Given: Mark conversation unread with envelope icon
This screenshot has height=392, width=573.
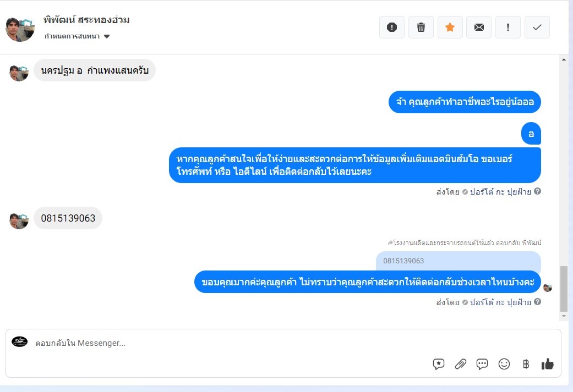Looking at the screenshot, I should pyautogui.click(x=479, y=27).
